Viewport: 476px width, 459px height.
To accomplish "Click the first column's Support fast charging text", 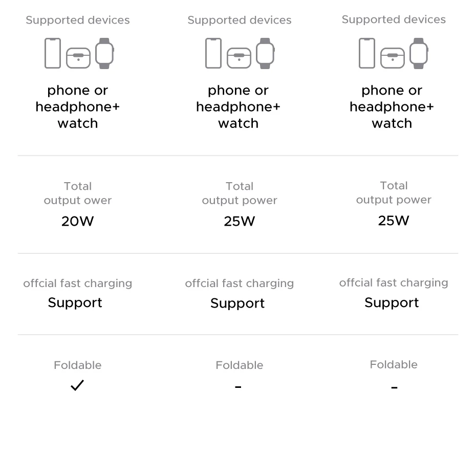I will (x=75, y=302).
